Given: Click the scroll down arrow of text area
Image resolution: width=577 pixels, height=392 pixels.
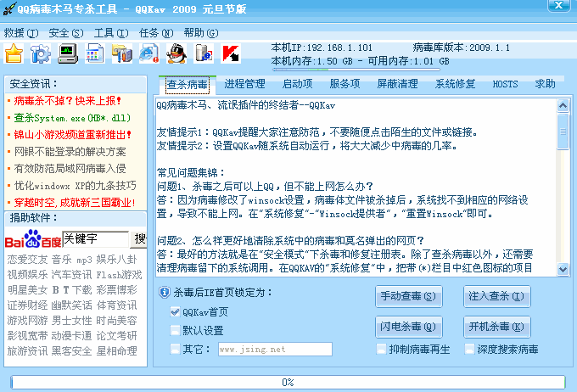Looking at the screenshot, I should click(563, 269).
